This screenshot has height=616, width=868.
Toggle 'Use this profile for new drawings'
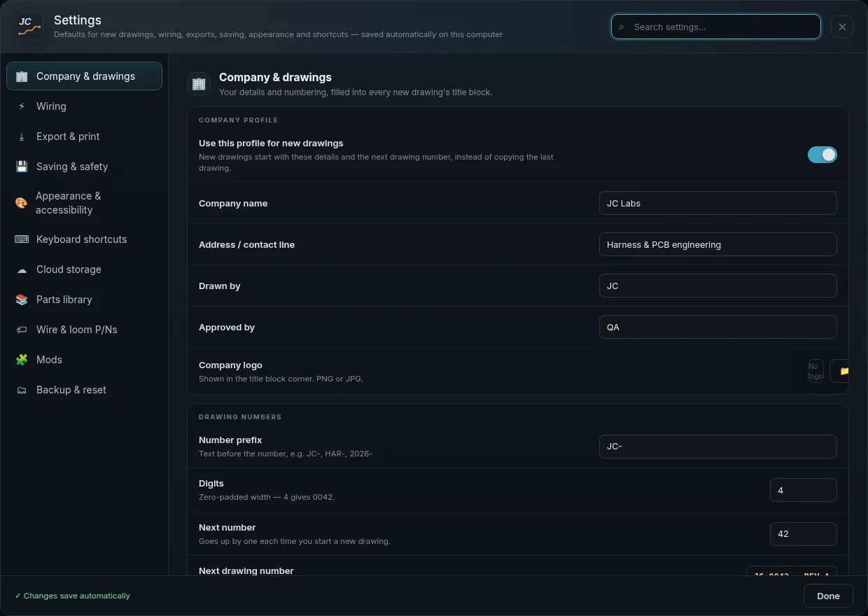pos(822,155)
